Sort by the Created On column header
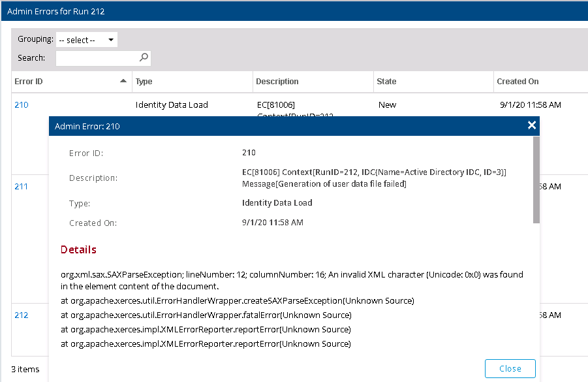 (518, 82)
